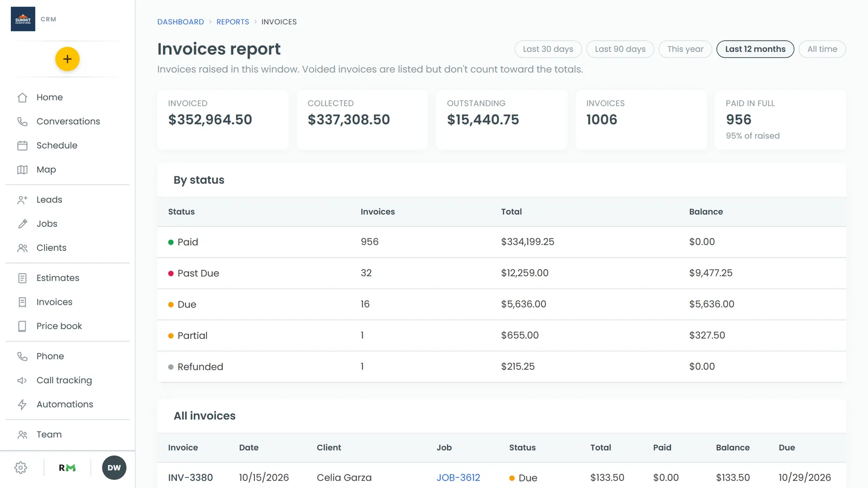Click the $334,199.25 total value
The width and height of the screenshot is (868, 488).
pos(527,242)
